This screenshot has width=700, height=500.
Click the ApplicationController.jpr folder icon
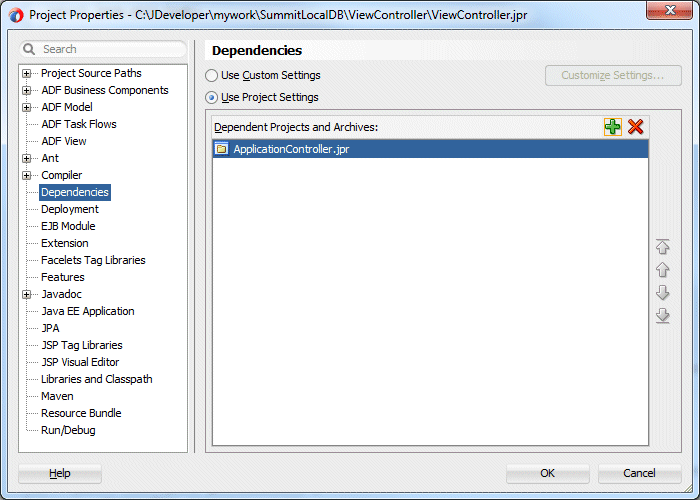(x=221, y=149)
